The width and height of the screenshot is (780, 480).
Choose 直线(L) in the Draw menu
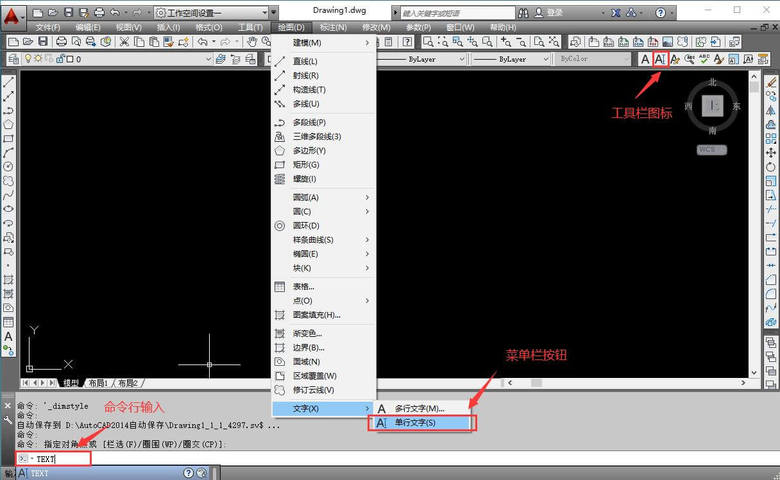(305, 75)
